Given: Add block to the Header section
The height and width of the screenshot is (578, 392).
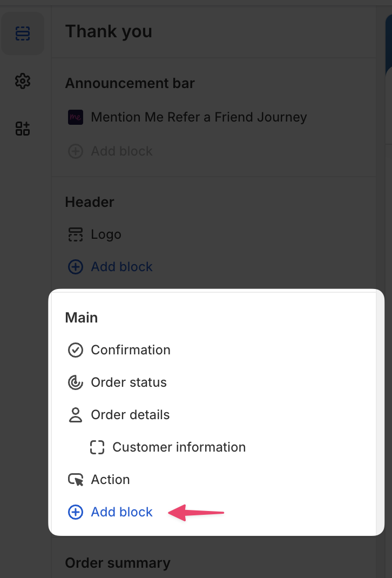Looking at the screenshot, I should tap(121, 267).
